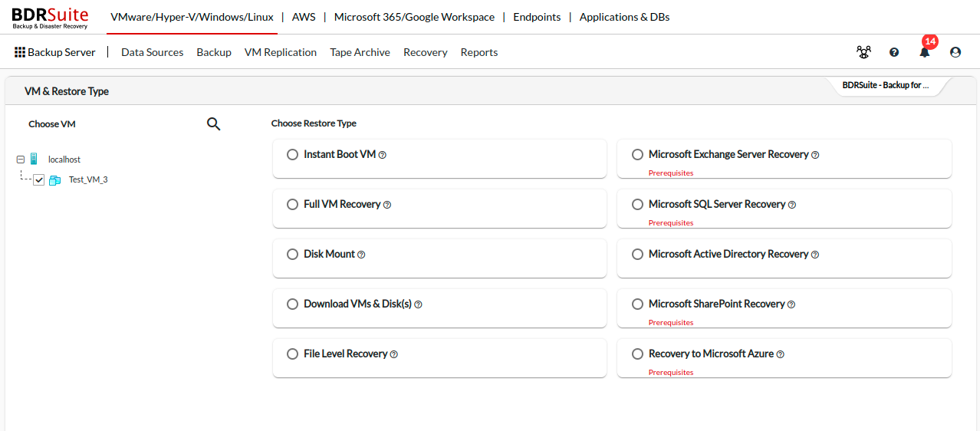
Task: Open Prerequisites link under SQL Server Recovery
Action: coord(671,223)
